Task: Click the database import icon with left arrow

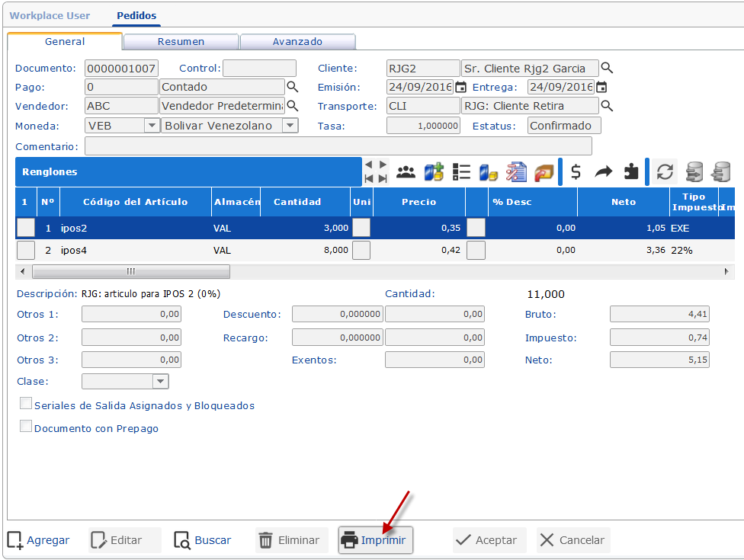Action: pos(721,171)
